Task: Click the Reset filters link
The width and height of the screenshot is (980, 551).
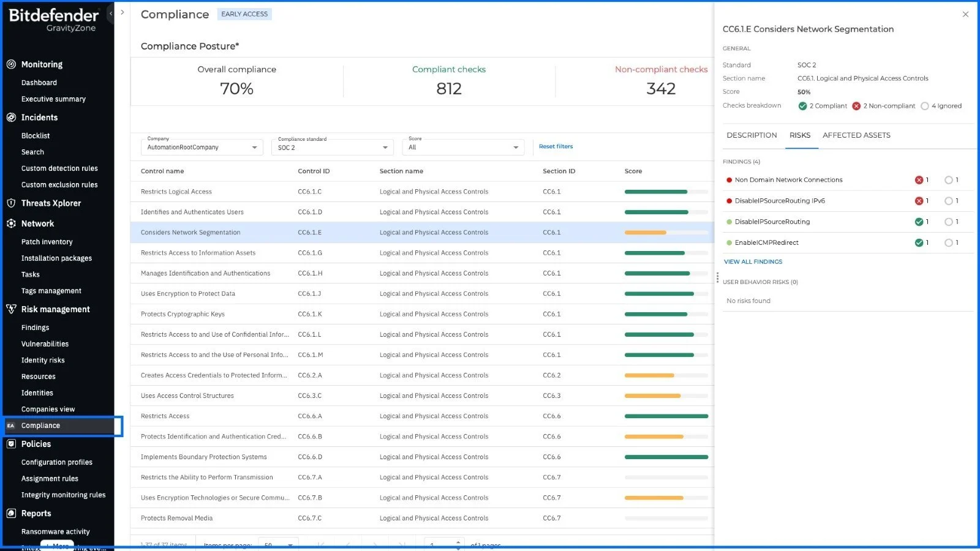Action: (x=556, y=146)
